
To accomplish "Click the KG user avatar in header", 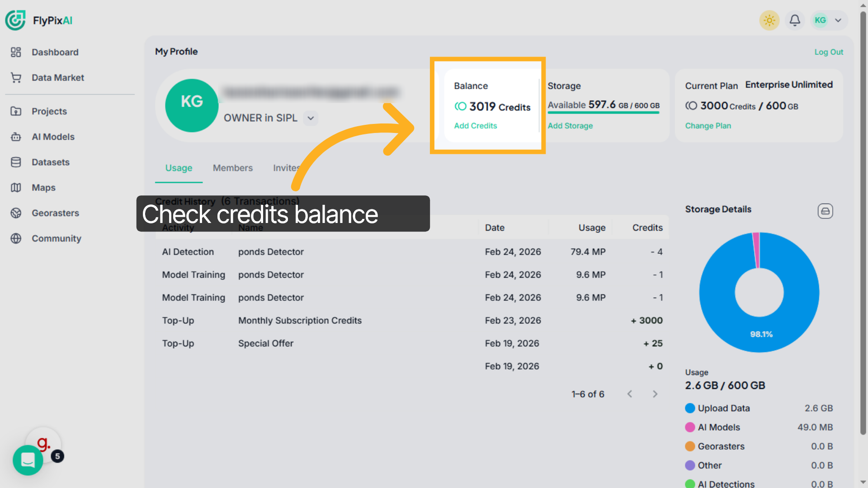I will tap(820, 20).
